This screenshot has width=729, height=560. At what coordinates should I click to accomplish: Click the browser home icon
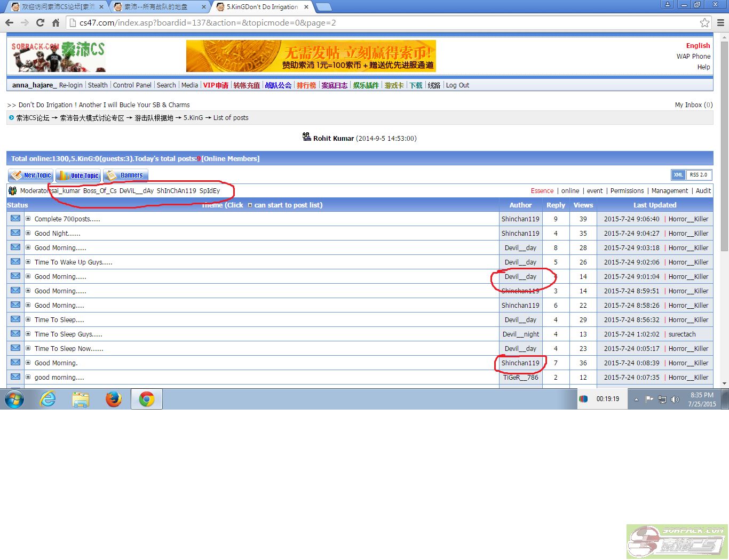pyautogui.click(x=56, y=23)
